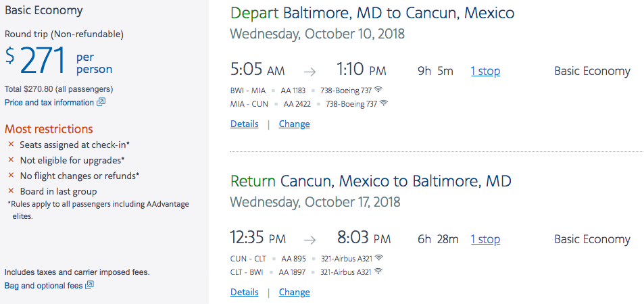Click the external-link icon beside Price and tax information

(x=101, y=103)
